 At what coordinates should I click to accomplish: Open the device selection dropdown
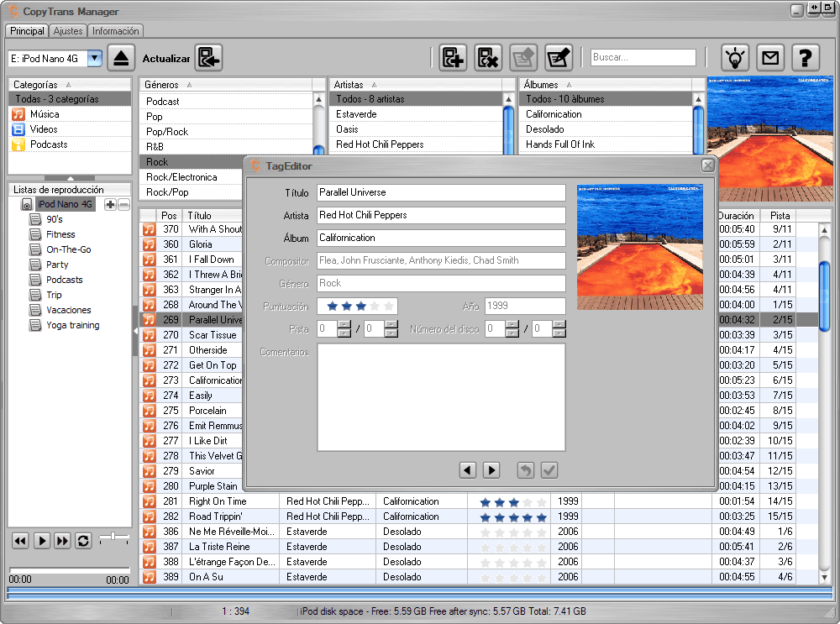tap(95, 58)
